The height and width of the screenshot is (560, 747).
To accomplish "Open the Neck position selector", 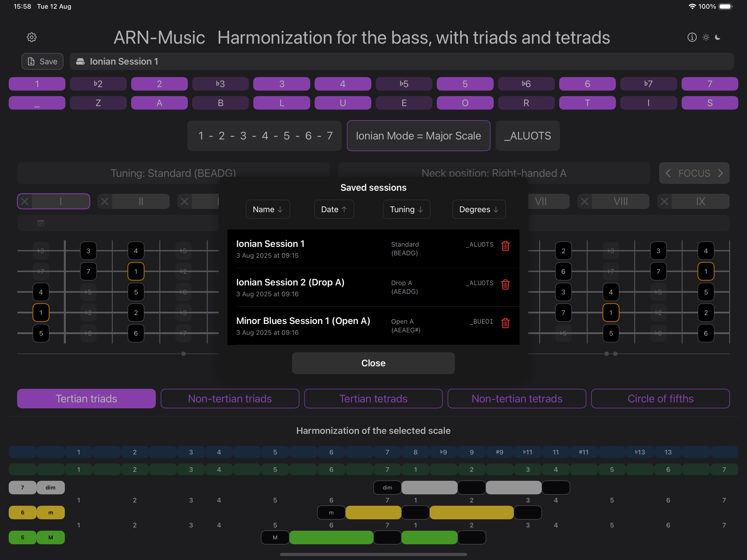I will pyautogui.click(x=494, y=173).
